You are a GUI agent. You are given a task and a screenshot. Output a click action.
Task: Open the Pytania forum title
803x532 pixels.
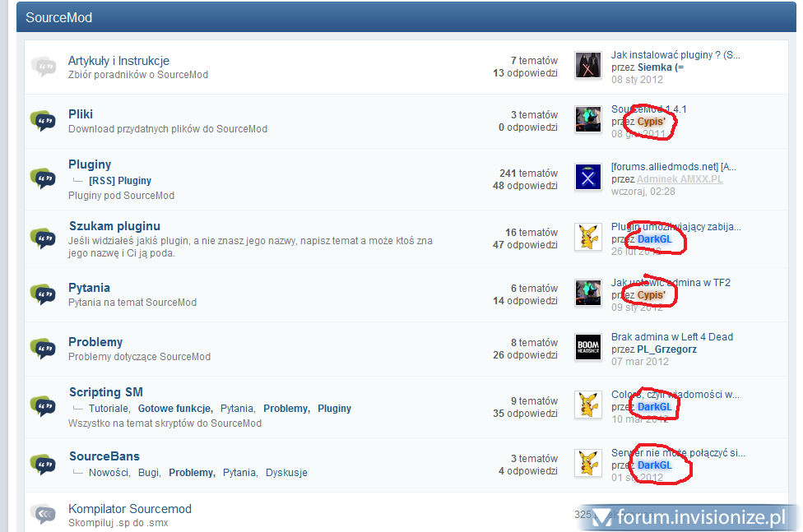[x=89, y=288]
